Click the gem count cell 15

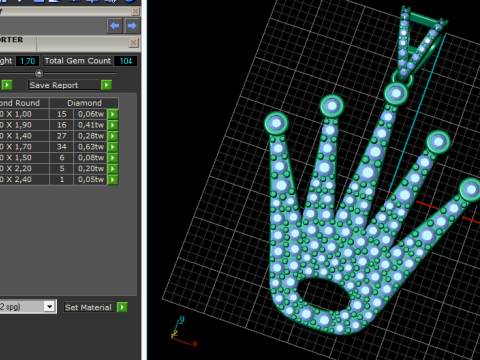[62, 114]
